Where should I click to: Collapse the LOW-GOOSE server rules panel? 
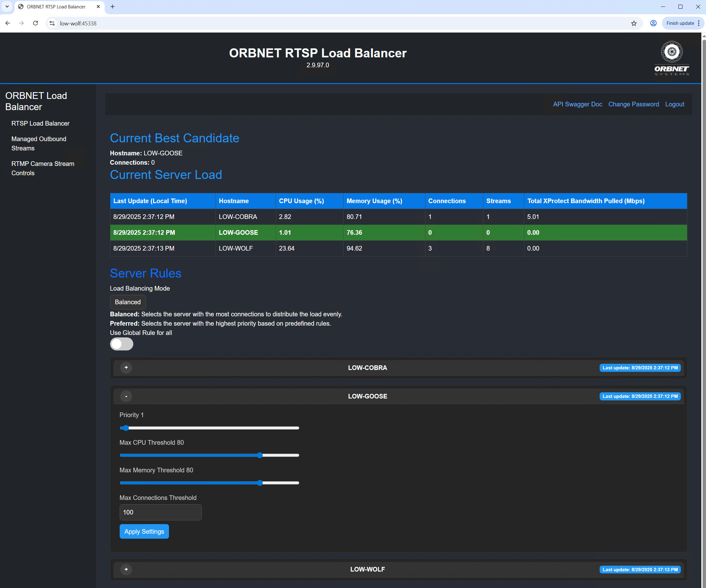pyautogui.click(x=126, y=396)
